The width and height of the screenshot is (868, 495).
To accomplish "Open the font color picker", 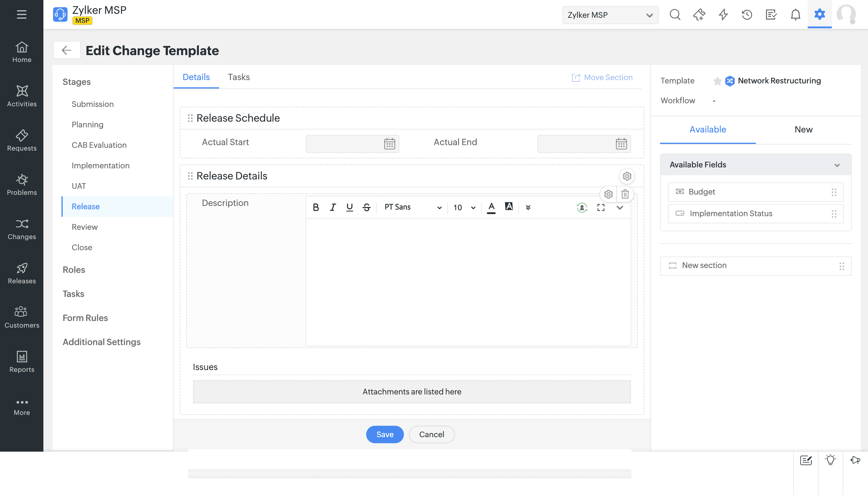I will (491, 207).
